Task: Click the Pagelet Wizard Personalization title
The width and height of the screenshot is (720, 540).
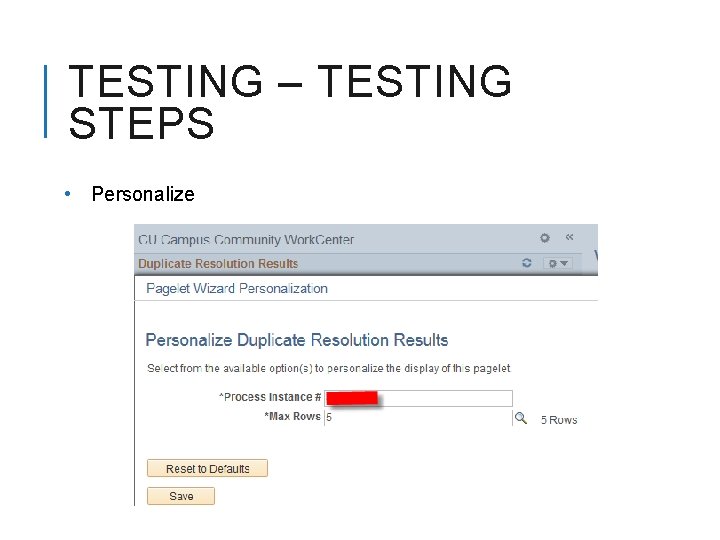Action: (x=237, y=289)
